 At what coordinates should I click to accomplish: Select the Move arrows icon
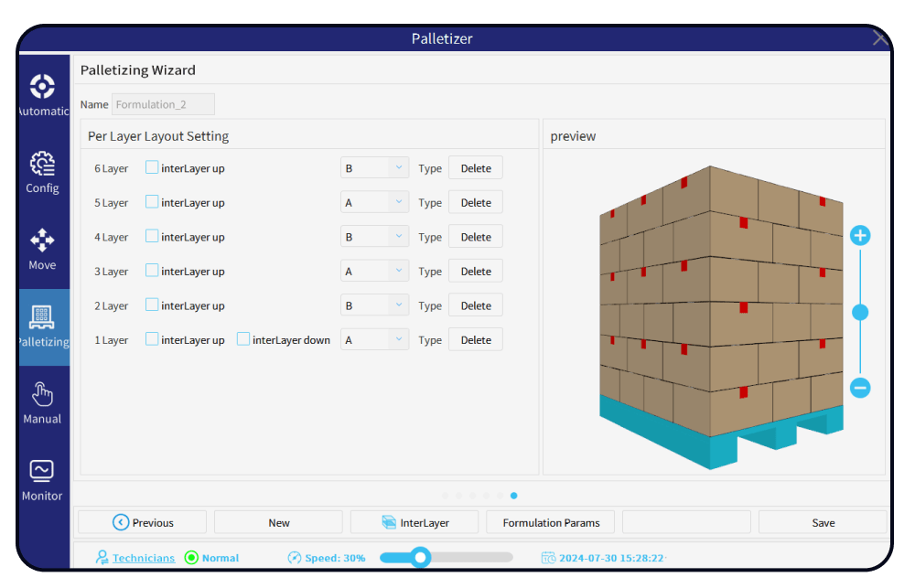[42, 241]
